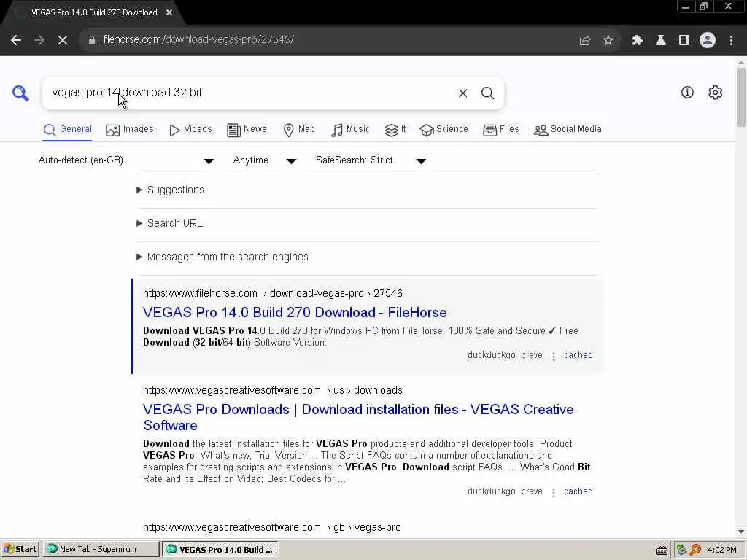Expand Messages from the search engines
This screenshot has width=747, height=560.
point(222,257)
